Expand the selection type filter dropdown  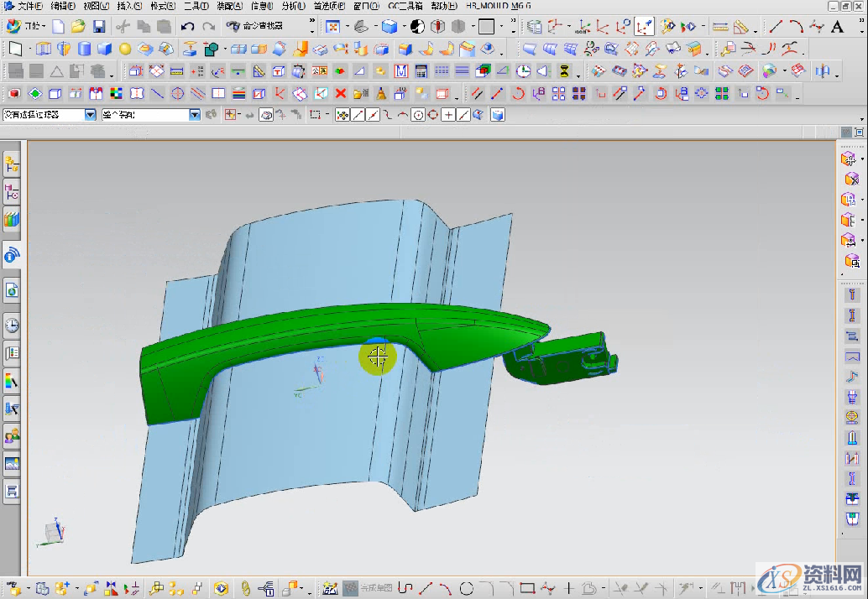pyautogui.click(x=91, y=115)
